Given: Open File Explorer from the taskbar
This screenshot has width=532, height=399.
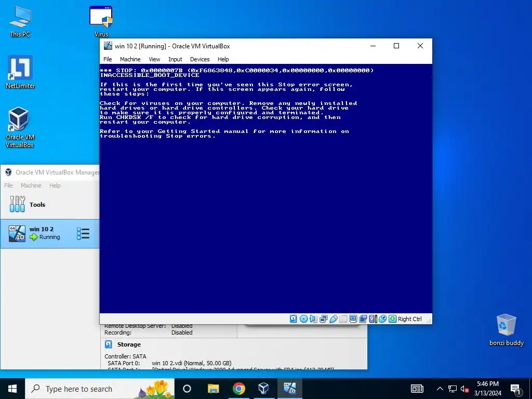Looking at the screenshot, I should pyautogui.click(x=214, y=389).
